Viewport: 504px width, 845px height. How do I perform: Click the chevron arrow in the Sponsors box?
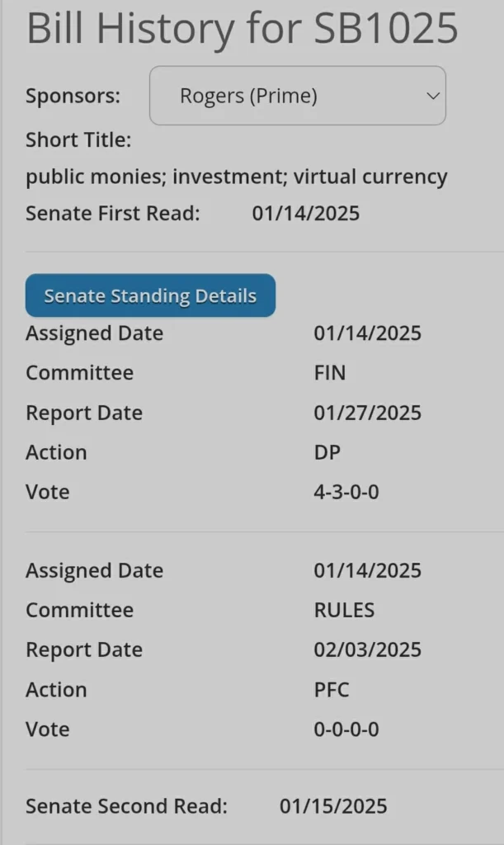[x=433, y=97]
